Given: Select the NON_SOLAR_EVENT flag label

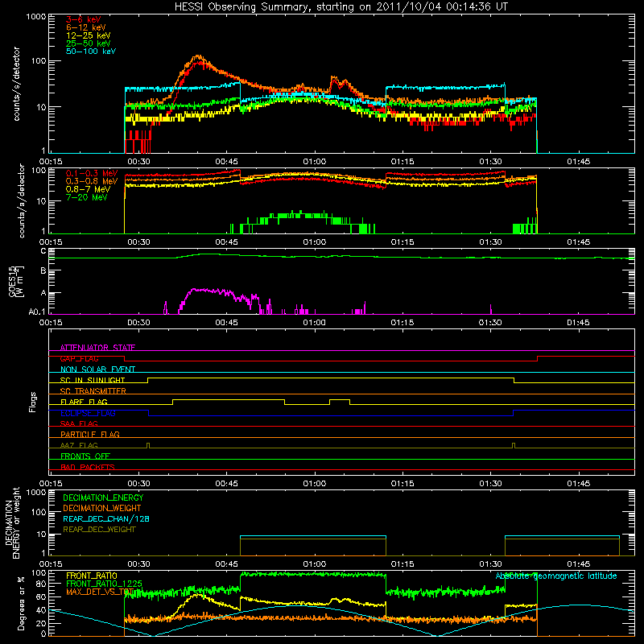Looking at the screenshot, I should click(x=97, y=369).
